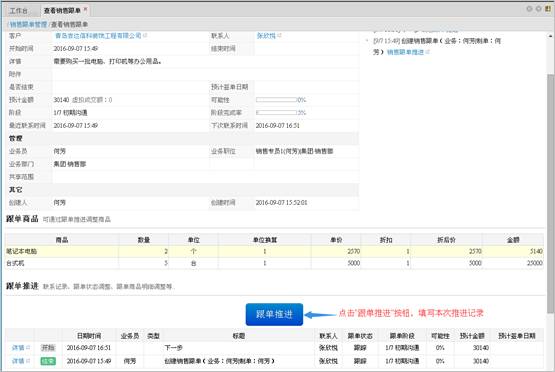The image size is (555, 372).
Task: Select the 笔记本电脑 product row
Action: (x=274, y=251)
